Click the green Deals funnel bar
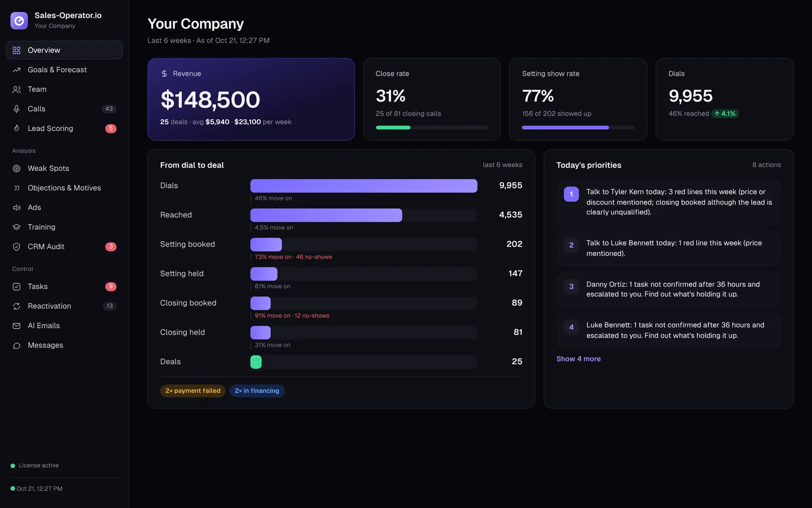The width and height of the screenshot is (812, 508). click(x=256, y=362)
